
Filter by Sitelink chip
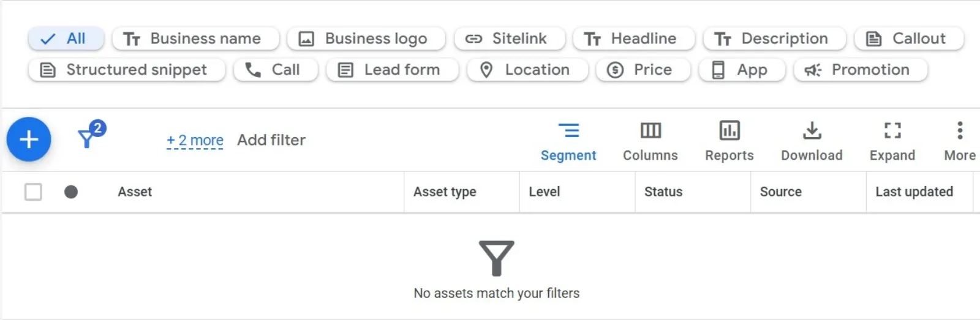(x=510, y=39)
